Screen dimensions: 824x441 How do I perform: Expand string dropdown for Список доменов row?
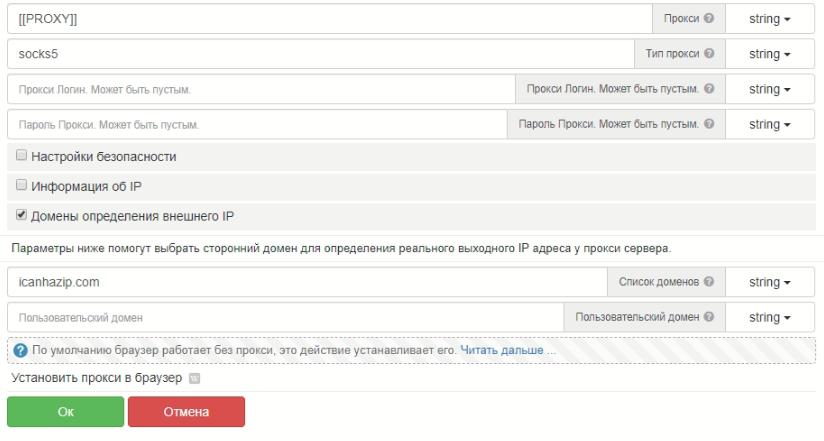tap(770, 282)
